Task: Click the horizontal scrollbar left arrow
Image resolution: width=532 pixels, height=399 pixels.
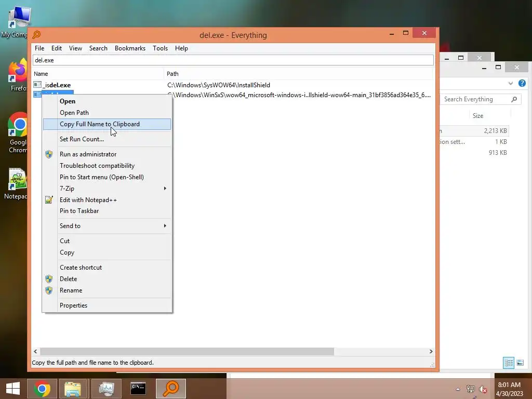Action: point(36,352)
